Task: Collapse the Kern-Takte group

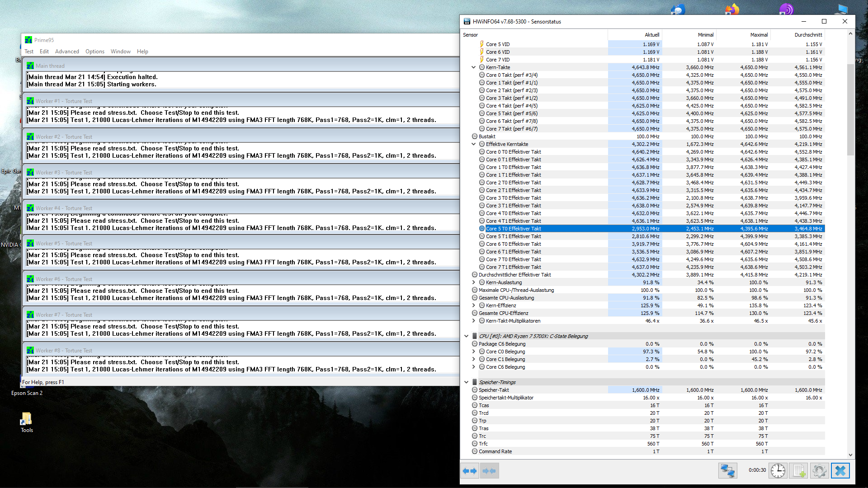Action: (473, 67)
